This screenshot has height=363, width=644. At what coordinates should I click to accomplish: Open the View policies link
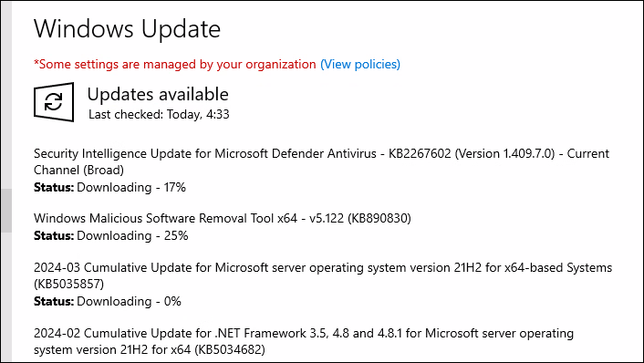click(x=360, y=64)
